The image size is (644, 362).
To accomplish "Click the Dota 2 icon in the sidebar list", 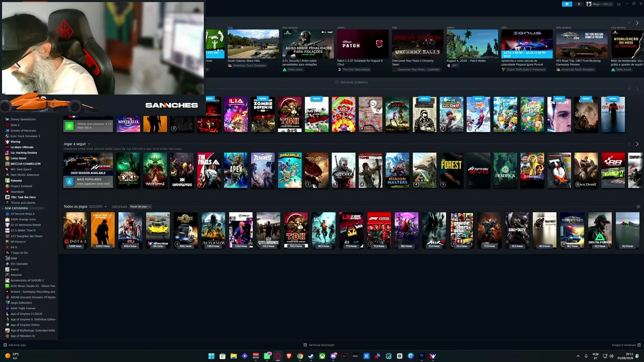I will [7, 125].
